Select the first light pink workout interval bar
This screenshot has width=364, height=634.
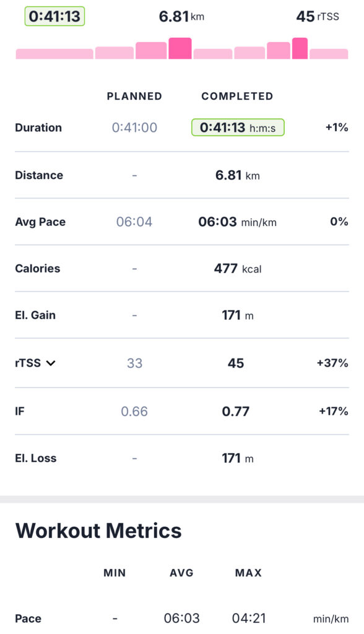click(54, 54)
